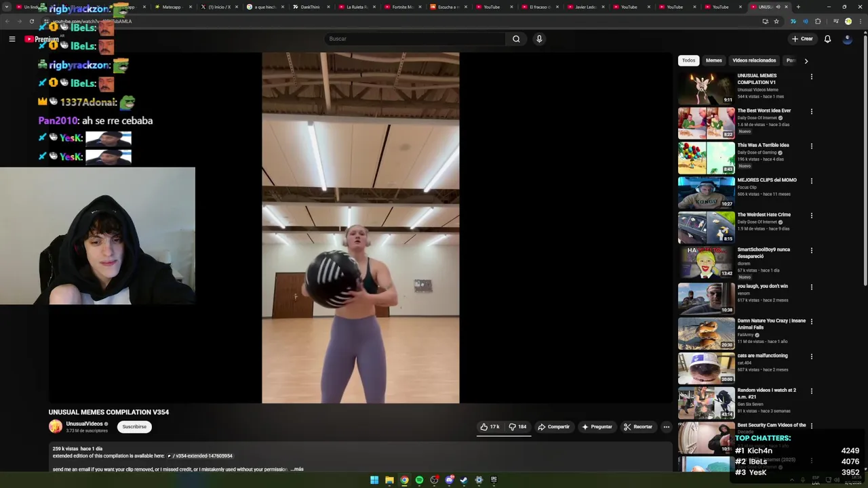Switch to the DankThini browser tab
This screenshot has width=868, height=488.
[x=310, y=7]
